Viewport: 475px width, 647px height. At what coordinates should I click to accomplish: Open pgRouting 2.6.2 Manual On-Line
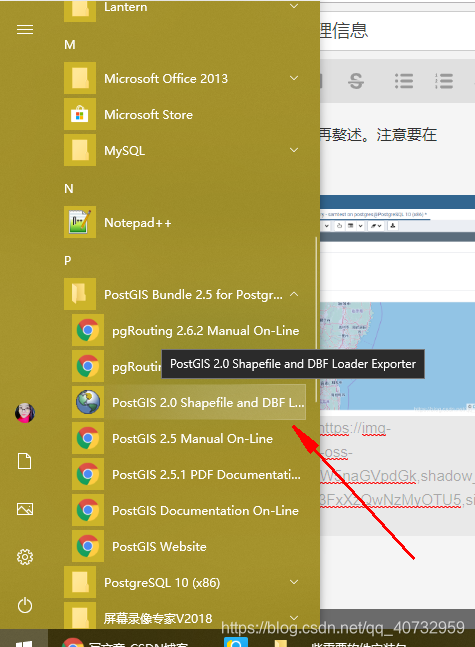click(189, 331)
